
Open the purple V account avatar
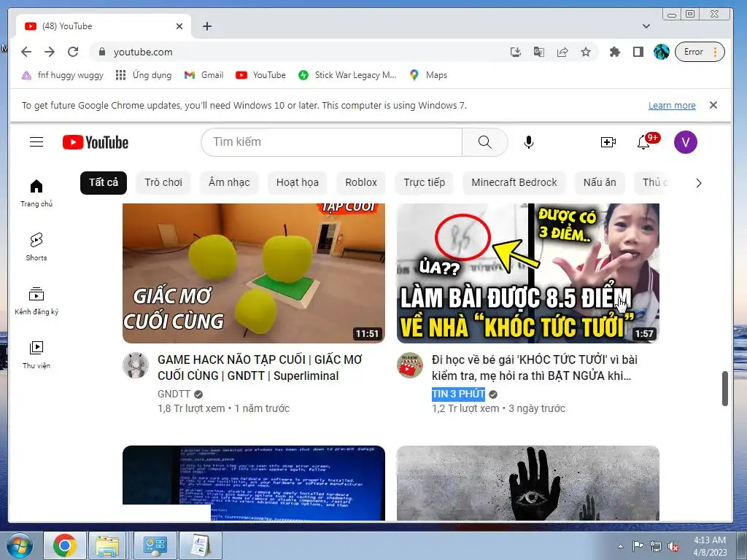point(685,142)
